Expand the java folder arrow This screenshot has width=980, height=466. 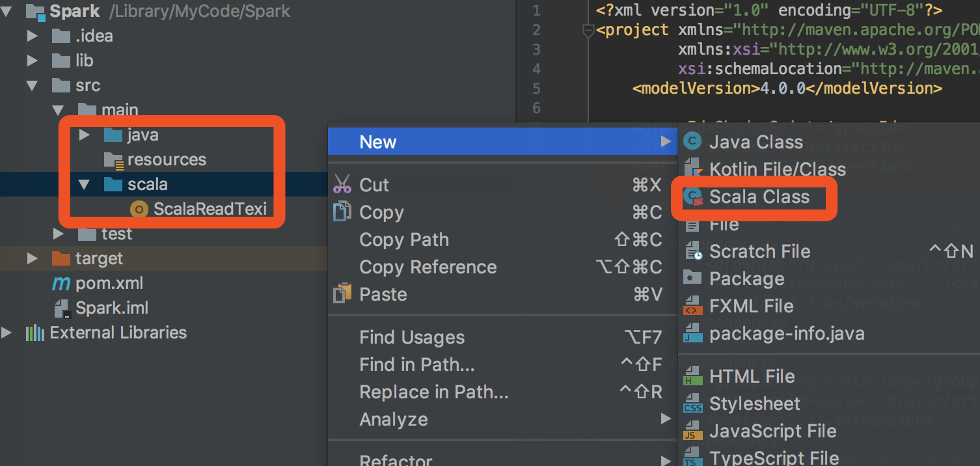85,135
